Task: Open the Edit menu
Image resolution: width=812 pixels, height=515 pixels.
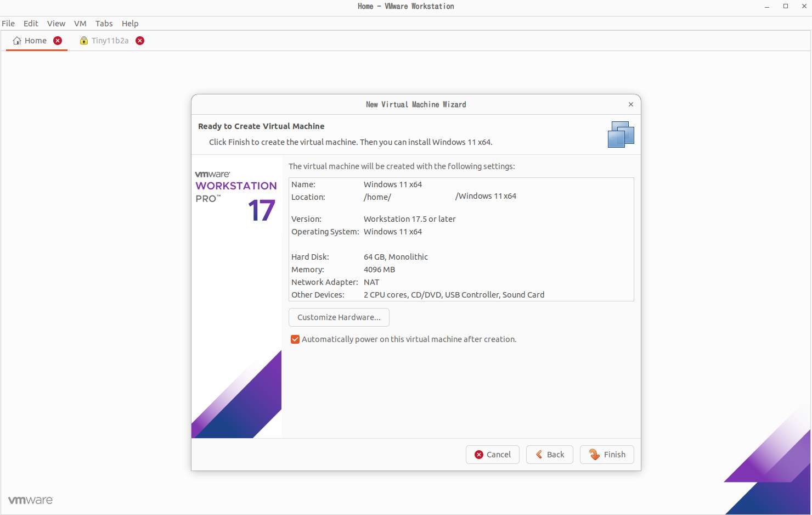Action: (31, 24)
